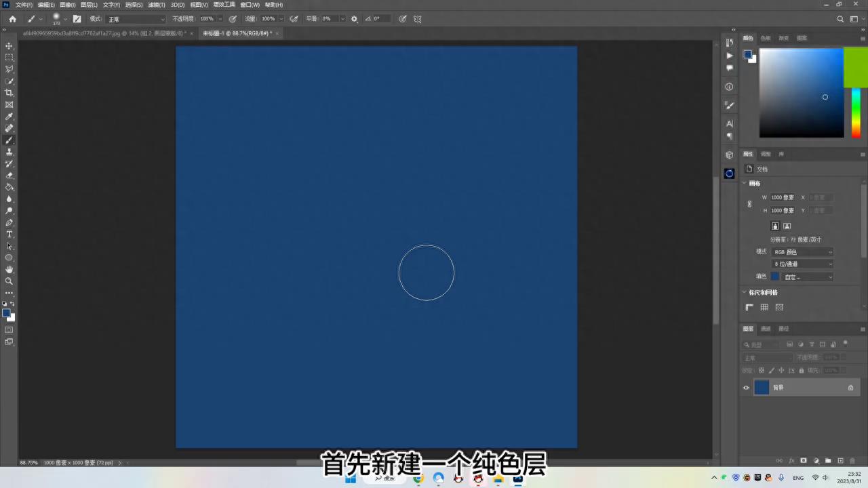Select the Crop tool
The image size is (868, 488).
(x=9, y=93)
